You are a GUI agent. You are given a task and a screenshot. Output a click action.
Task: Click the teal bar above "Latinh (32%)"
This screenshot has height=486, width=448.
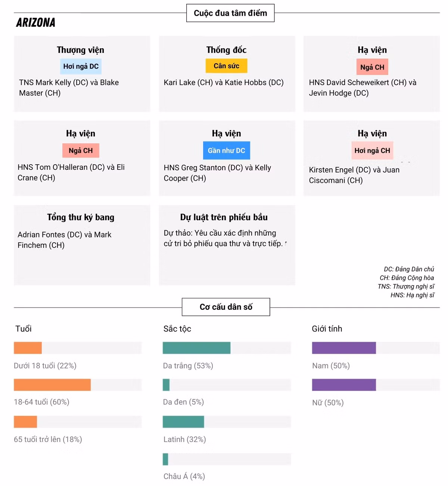pyautogui.click(x=183, y=422)
